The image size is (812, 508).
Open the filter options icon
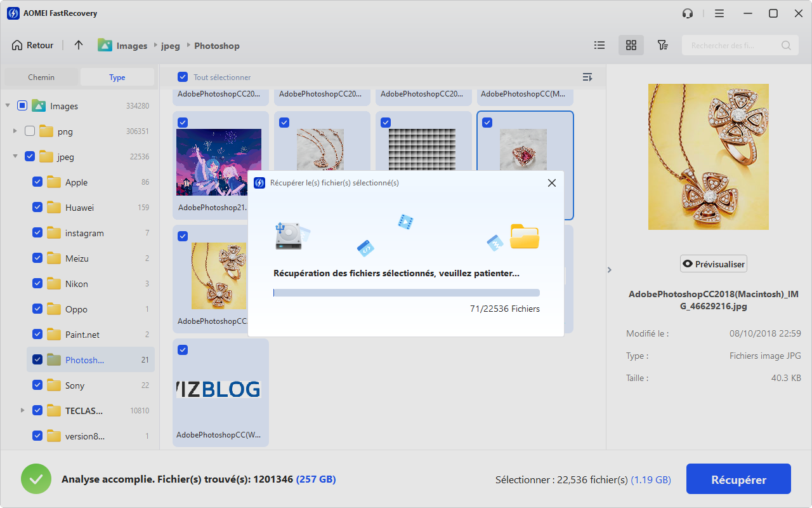(663, 45)
